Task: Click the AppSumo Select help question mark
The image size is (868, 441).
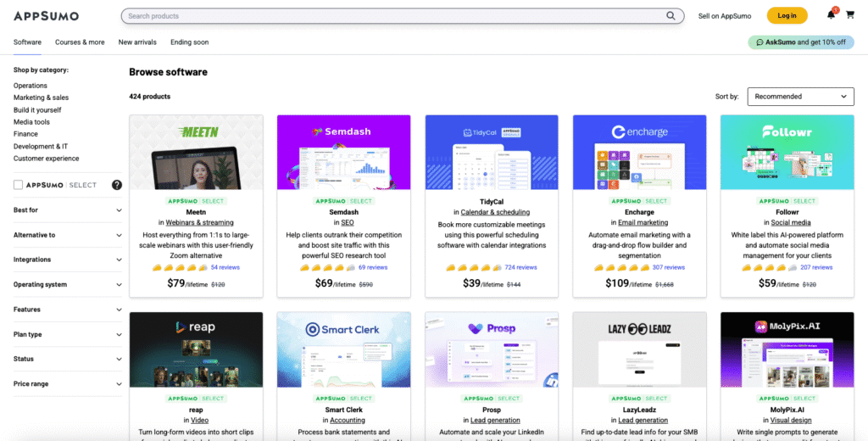Action: [x=117, y=185]
